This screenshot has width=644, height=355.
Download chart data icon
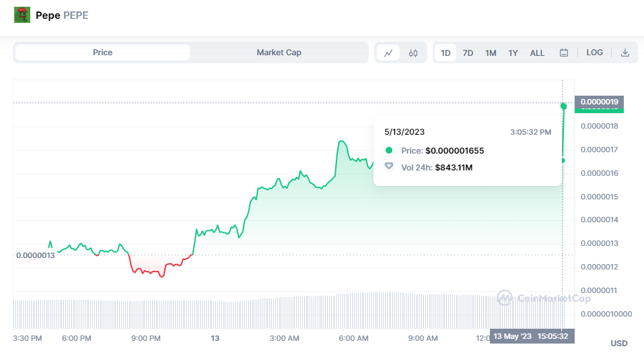(624, 53)
